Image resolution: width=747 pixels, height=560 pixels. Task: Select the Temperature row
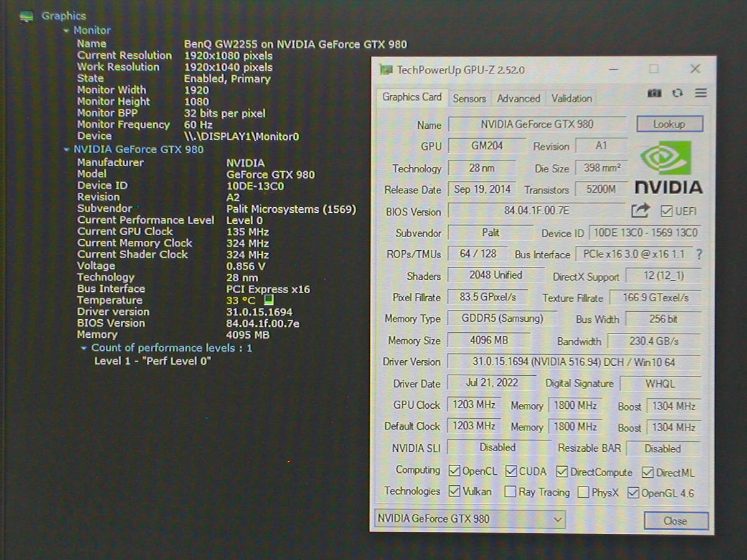click(x=176, y=300)
